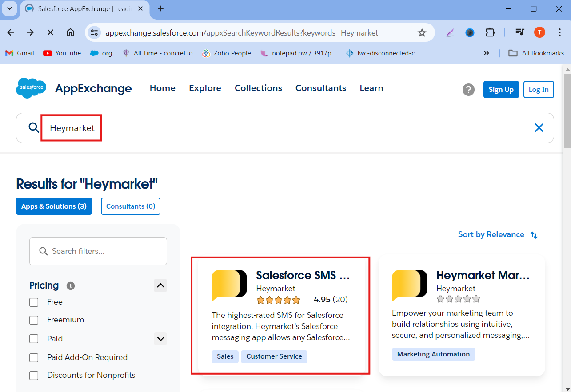The image size is (571, 392).
Task: Open the Consultants menu
Action: point(321,88)
